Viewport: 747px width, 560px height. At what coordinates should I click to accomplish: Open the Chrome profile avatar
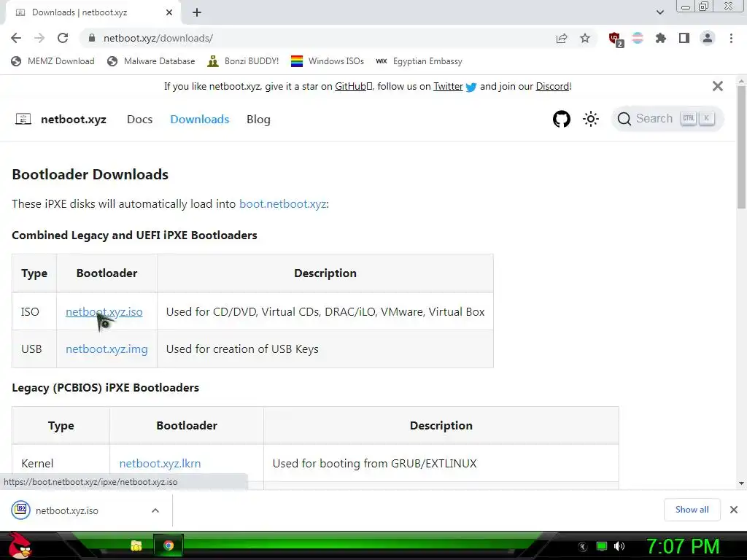click(708, 38)
